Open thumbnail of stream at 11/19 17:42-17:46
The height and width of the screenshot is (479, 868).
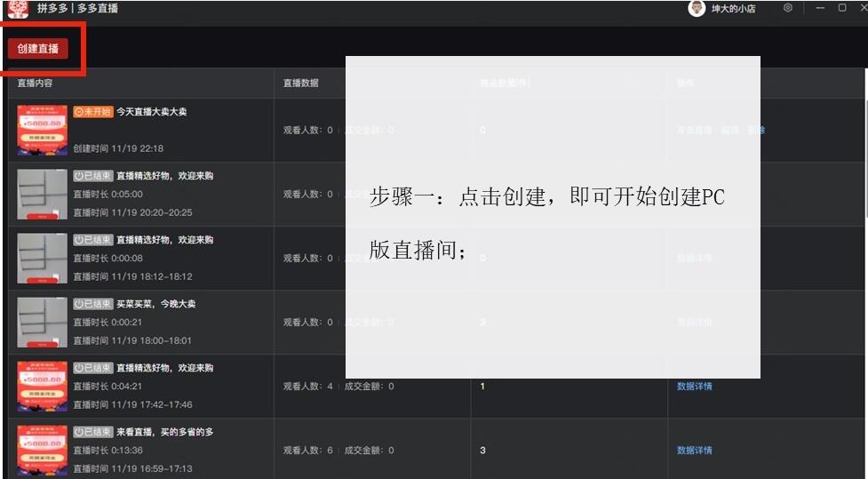[42, 387]
